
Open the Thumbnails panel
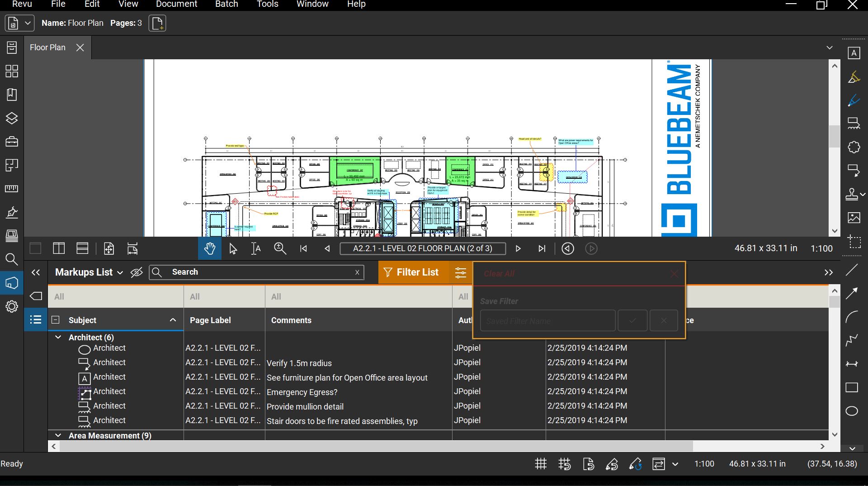tap(11, 71)
